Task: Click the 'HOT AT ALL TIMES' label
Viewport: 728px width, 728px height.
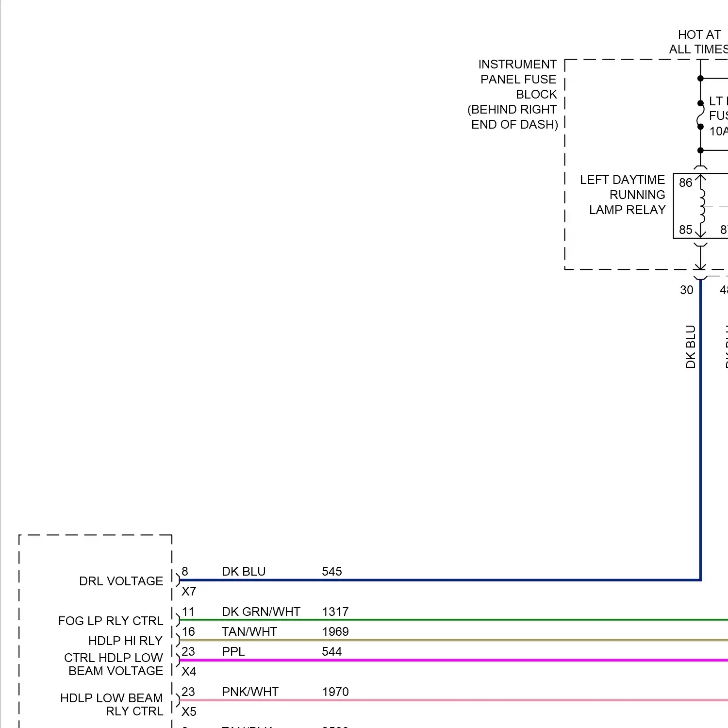Action: (x=699, y=42)
